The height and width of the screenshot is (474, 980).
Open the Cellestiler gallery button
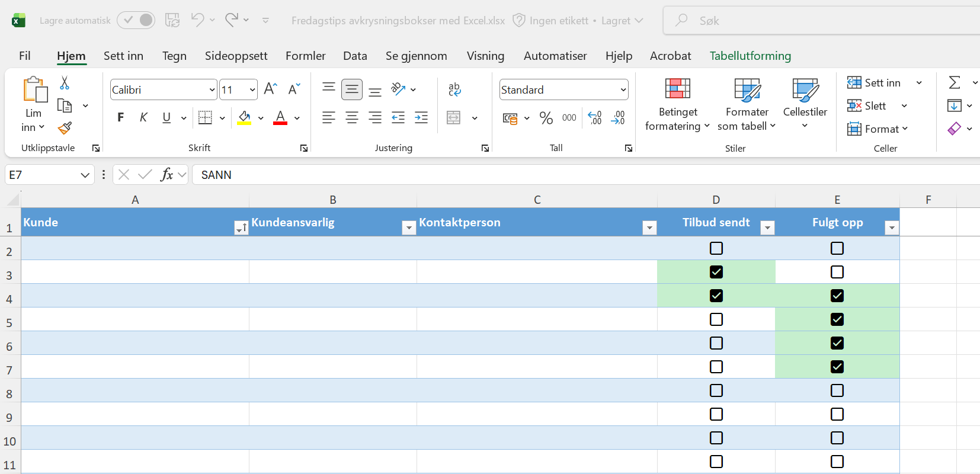click(x=805, y=104)
